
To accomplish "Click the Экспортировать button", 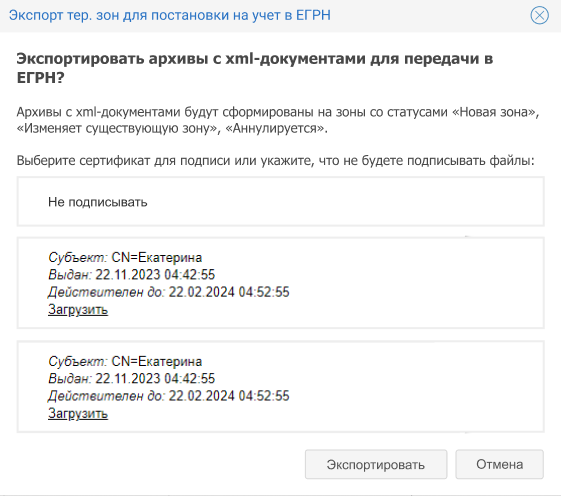I will pos(376,464).
